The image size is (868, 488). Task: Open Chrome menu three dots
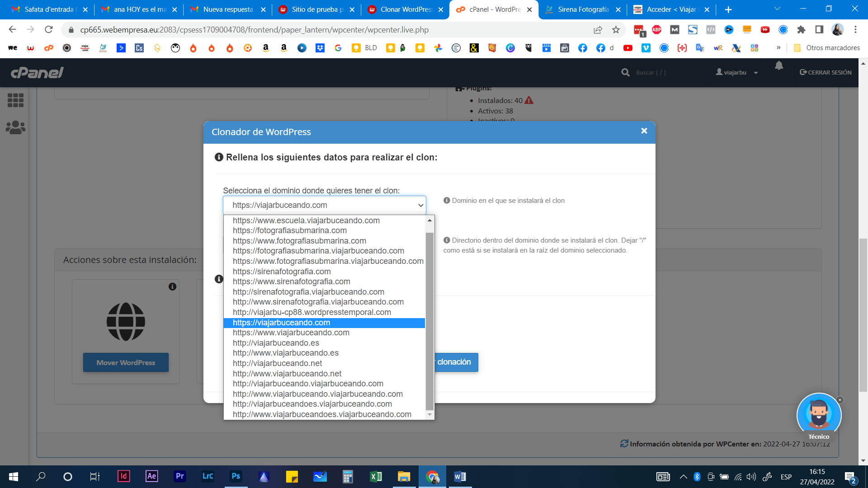point(855,30)
